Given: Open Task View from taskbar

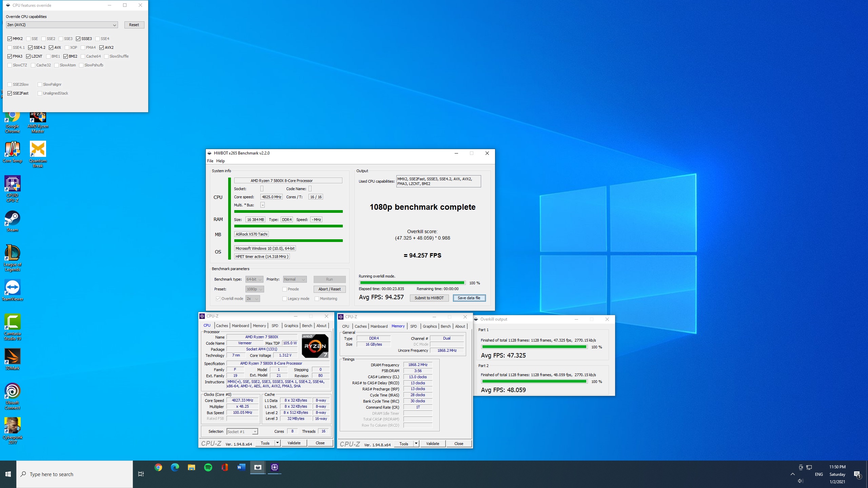Looking at the screenshot, I should 141,474.
